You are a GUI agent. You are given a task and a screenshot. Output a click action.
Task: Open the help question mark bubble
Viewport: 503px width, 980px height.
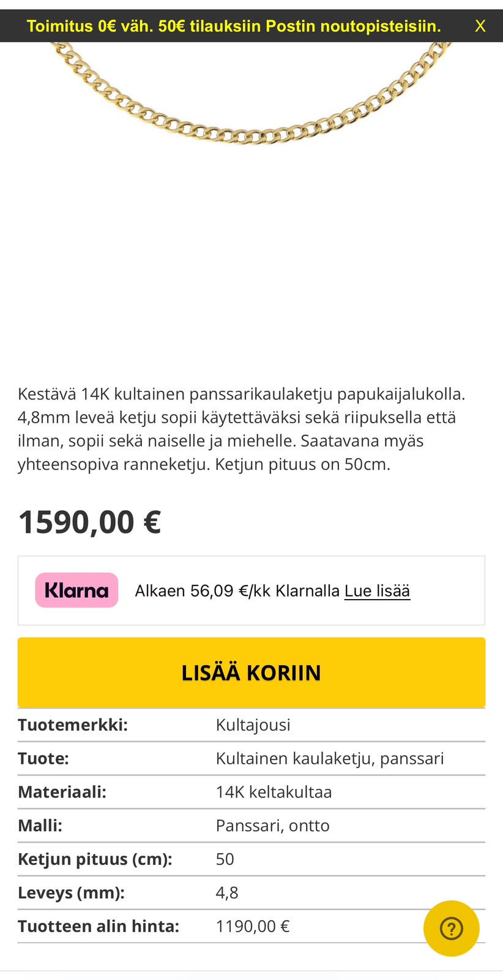pyautogui.click(x=452, y=928)
